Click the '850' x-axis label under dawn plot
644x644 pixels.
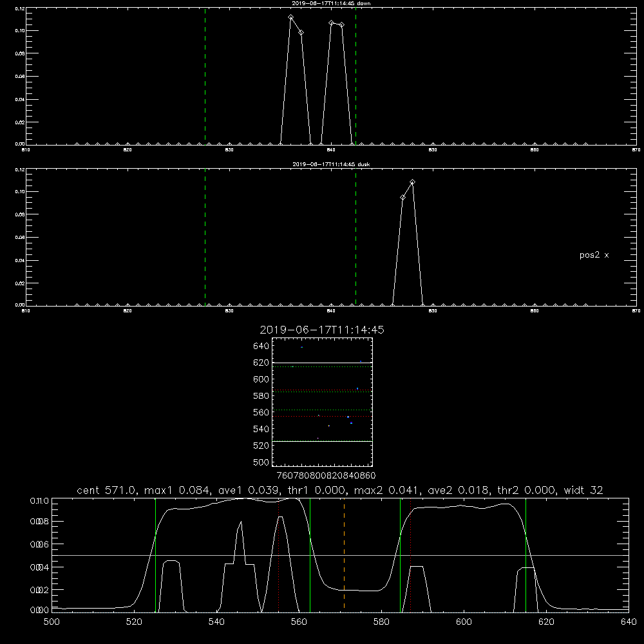(x=433, y=150)
